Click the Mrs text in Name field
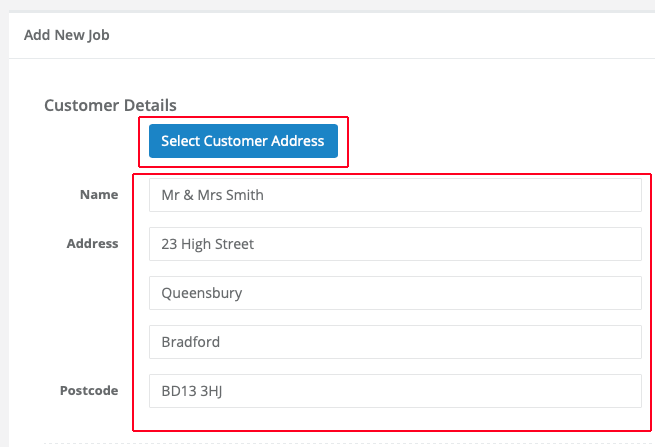This screenshot has width=655, height=447. 210,195
